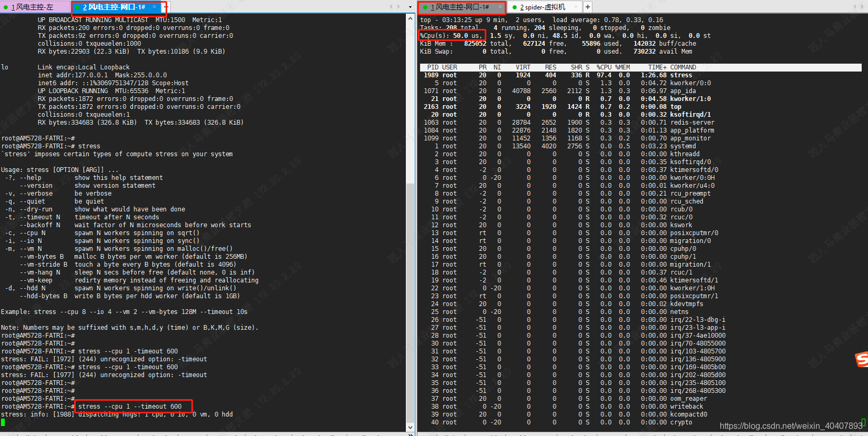868x436 pixels.
Task: Click the 'load average: 0.78, 0.33, 0.16' text
Action: 608,20
